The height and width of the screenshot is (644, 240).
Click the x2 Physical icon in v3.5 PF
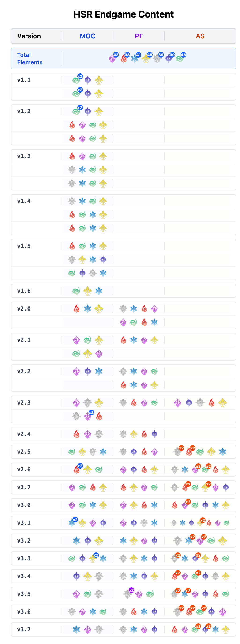pyautogui.click(x=128, y=594)
